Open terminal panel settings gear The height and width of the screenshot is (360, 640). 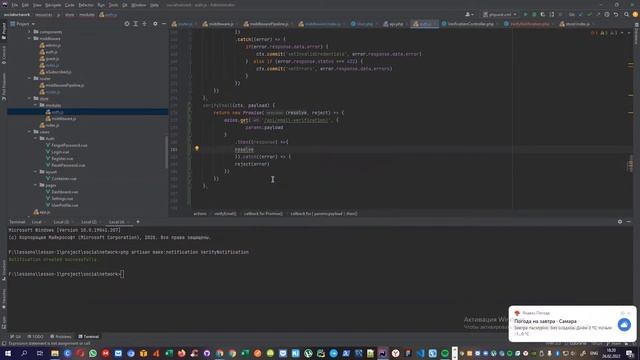click(x=620, y=222)
